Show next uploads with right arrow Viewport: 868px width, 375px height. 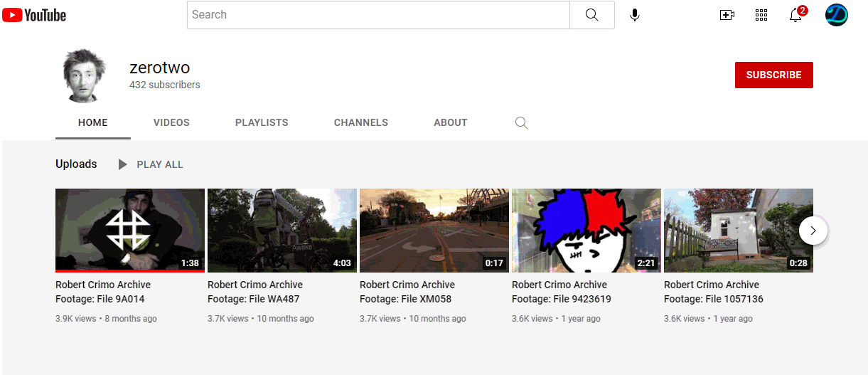coord(813,231)
